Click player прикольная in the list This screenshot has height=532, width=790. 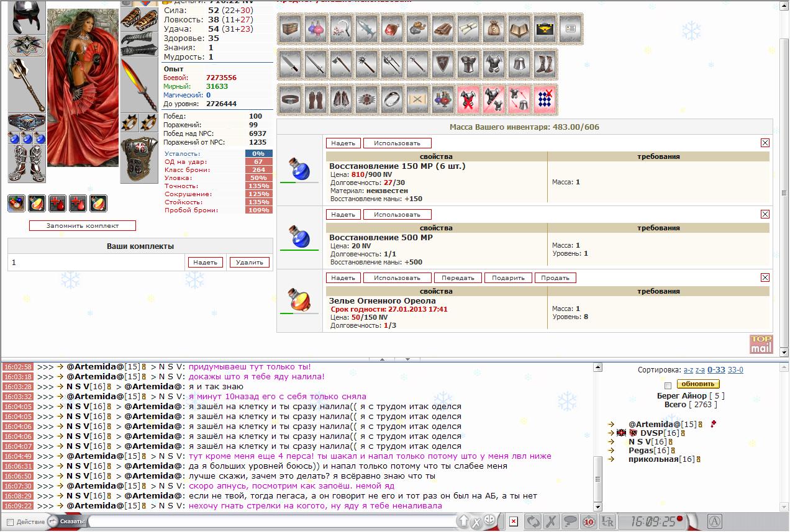pos(653,459)
